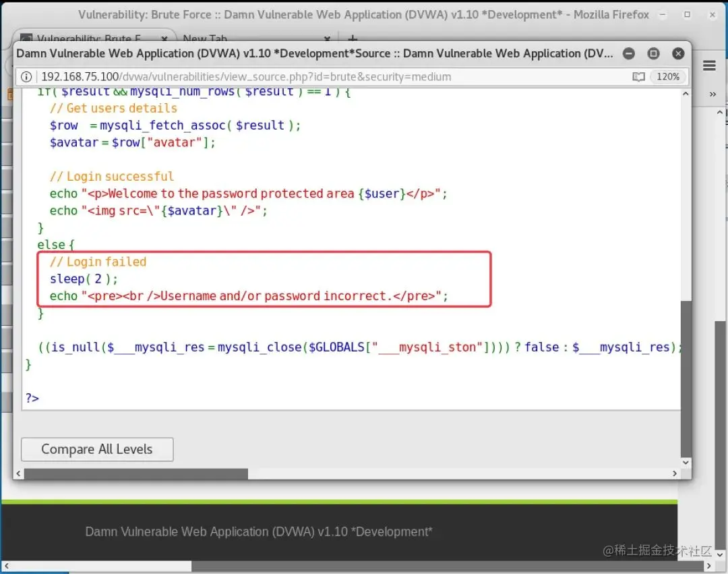Toggle reader view icon in popup address bar
Image resolution: width=728 pixels, height=574 pixels.
(638, 77)
